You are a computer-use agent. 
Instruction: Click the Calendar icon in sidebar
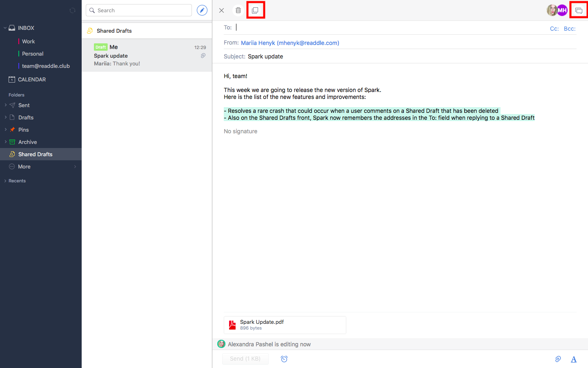(x=12, y=79)
